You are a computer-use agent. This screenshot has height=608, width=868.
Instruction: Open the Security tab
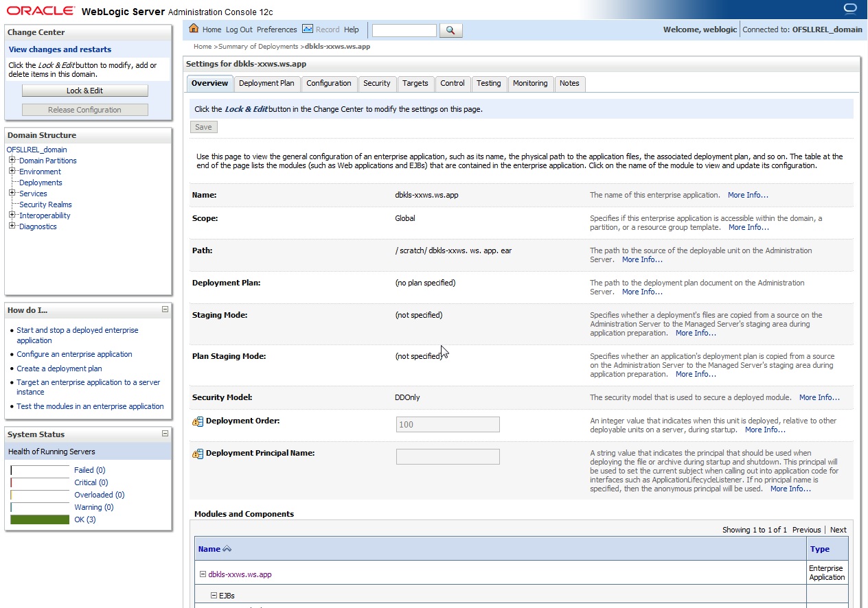click(377, 83)
